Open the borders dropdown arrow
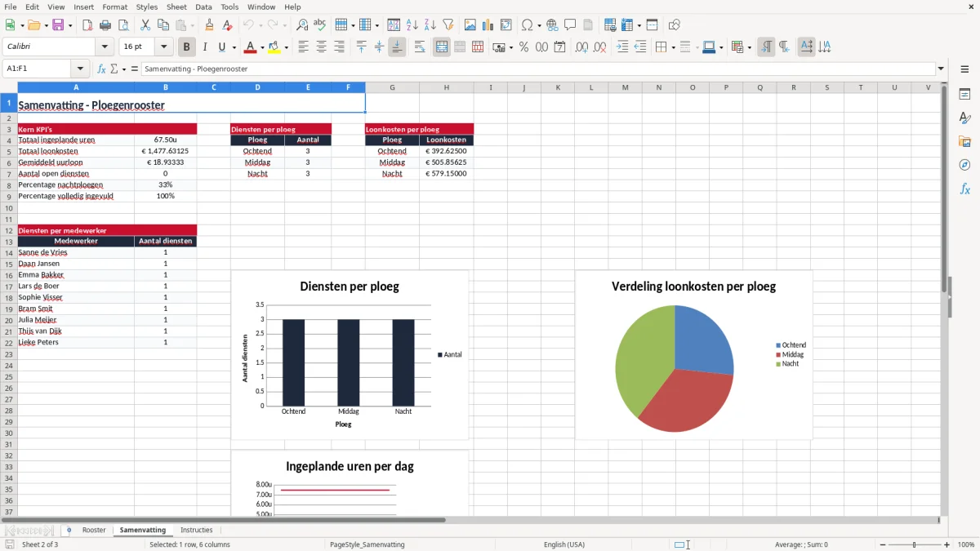980x551 pixels. pos(673,47)
